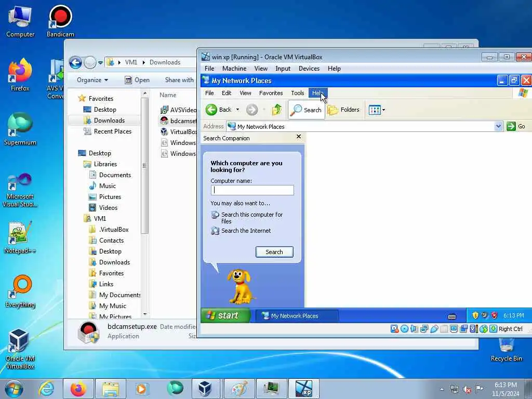Open the VirtualBox Machine menu
This screenshot has height=399, width=532.
[234, 69]
